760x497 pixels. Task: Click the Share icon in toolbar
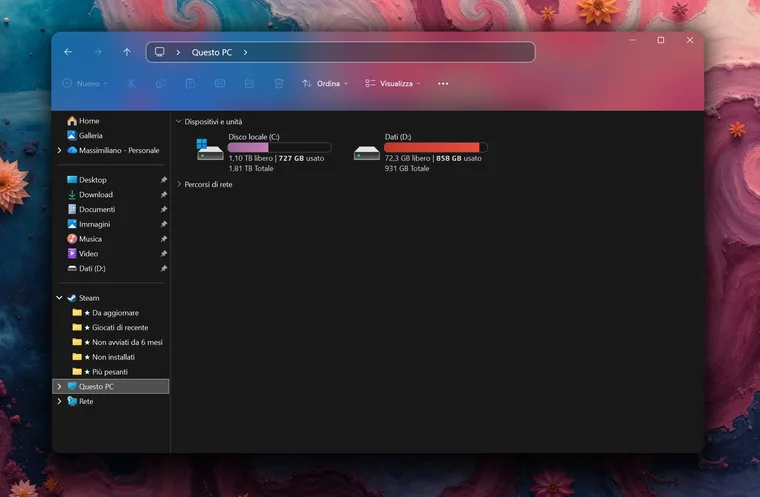click(249, 83)
